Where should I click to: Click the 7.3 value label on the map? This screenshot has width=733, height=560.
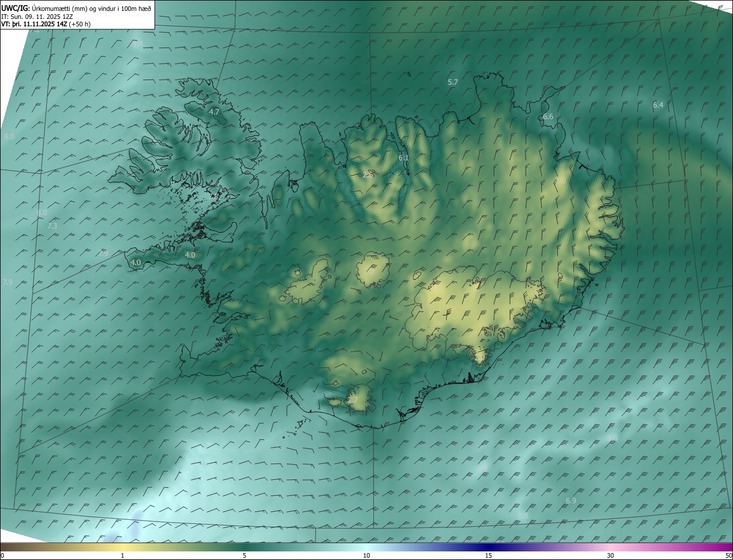tap(52, 226)
